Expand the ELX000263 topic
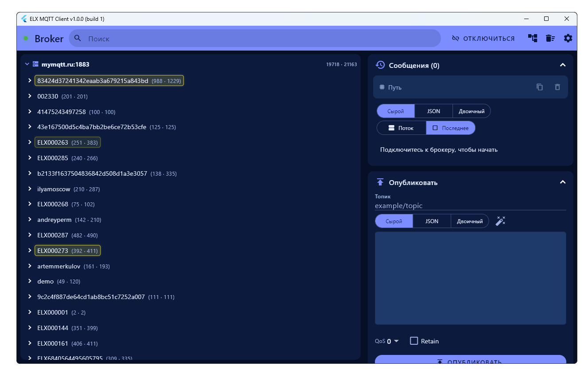Screen dimensions: 588x378 [x=30, y=142]
